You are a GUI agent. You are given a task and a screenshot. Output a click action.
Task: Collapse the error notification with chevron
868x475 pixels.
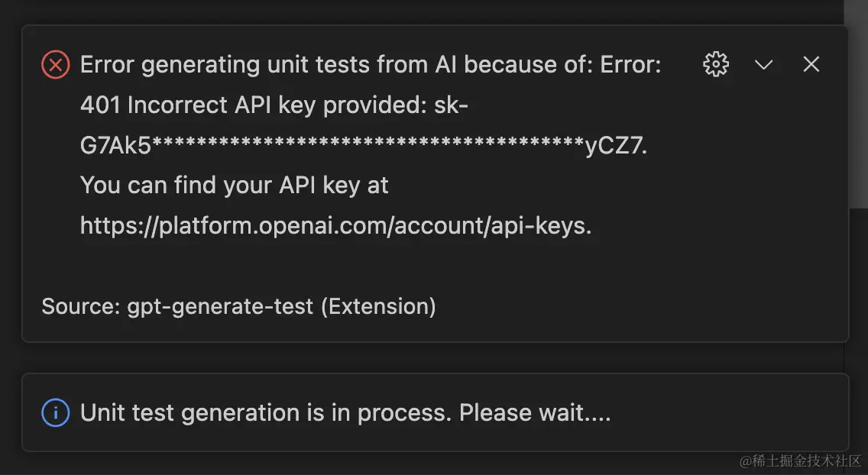pyautogui.click(x=763, y=65)
